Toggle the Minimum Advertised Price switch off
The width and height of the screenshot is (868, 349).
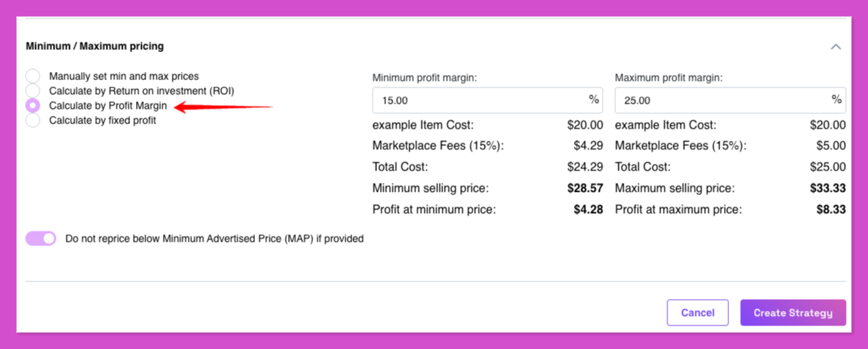(x=41, y=238)
